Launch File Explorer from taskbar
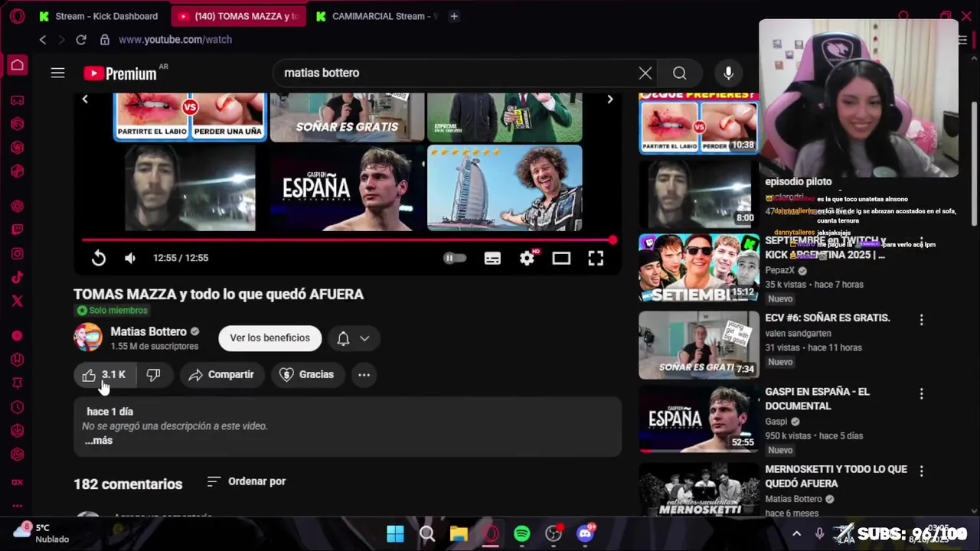 (x=459, y=533)
